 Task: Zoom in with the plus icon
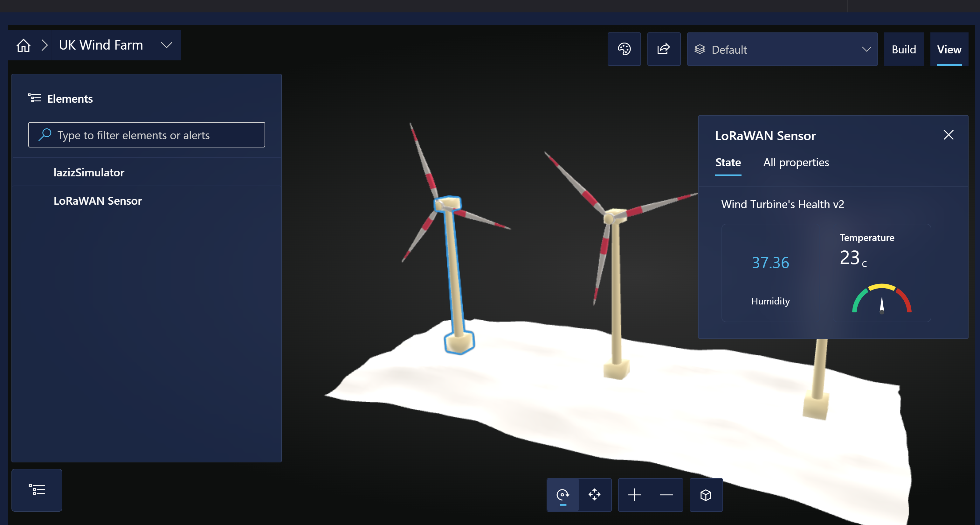[634, 494]
